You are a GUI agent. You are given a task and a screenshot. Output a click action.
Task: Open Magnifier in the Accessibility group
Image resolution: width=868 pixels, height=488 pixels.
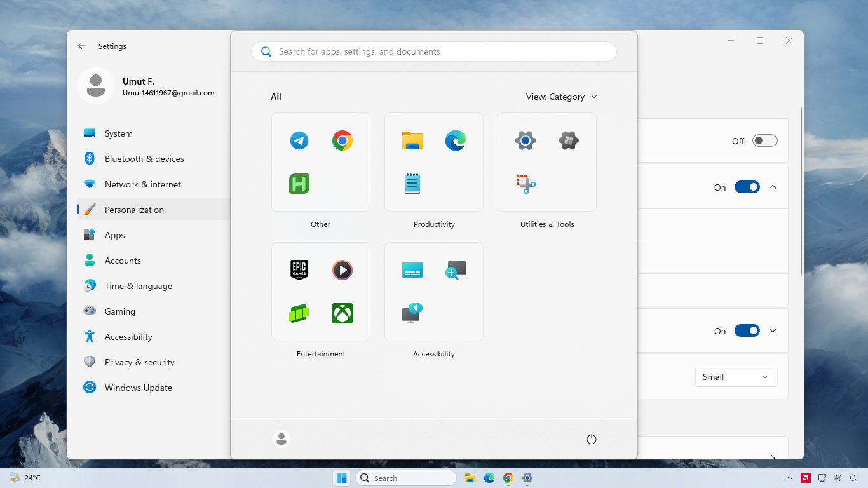tap(456, 270)
